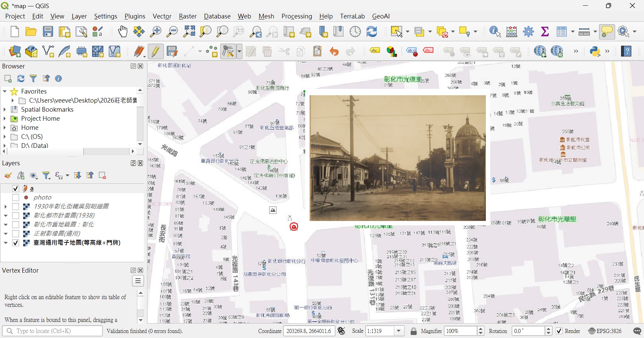Image resolution: width=644 pixels, height=338 pixels.
Task: Open Layer Styling panel icon
Action: (x=8, y=175)
